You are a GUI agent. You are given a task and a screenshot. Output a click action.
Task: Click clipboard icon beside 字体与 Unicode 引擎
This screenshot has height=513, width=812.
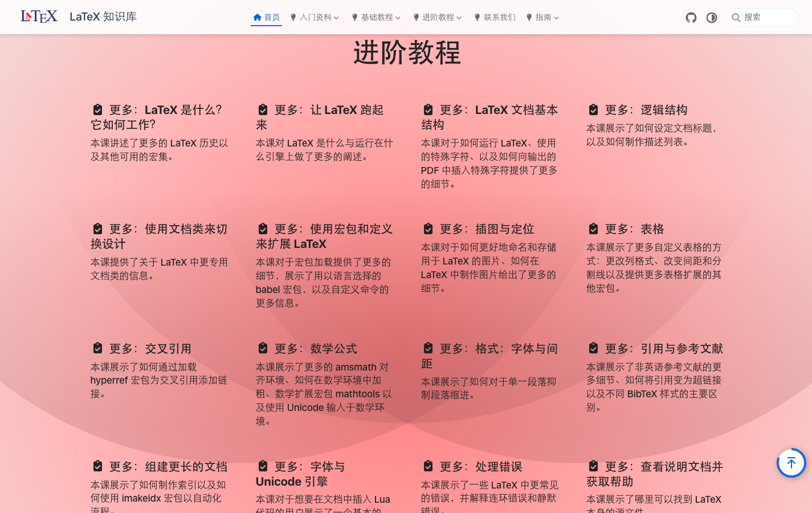(x=263, y=466)
